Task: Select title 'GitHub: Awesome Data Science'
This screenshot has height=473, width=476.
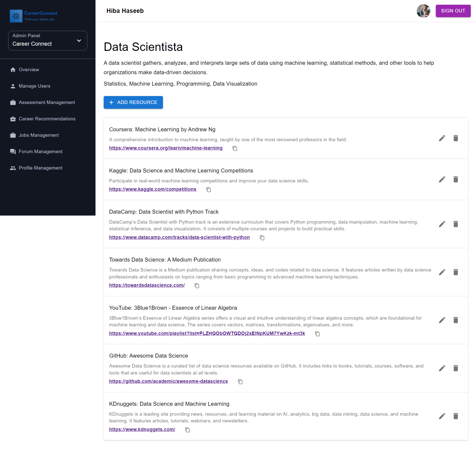Action: (x=149, y=356)
